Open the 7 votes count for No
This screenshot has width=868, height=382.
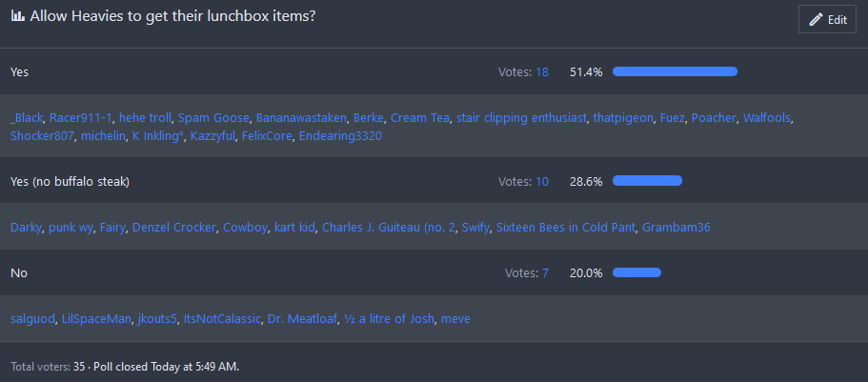tap(545, 272)
